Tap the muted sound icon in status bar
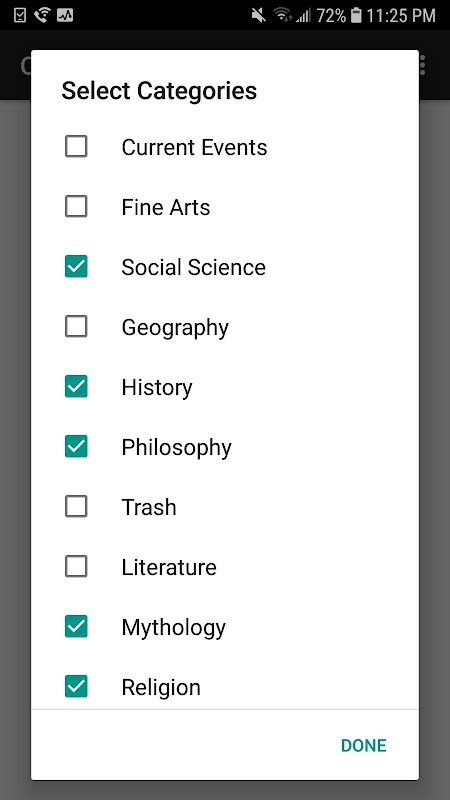This screenshot has height=800, width=450. tap(259, 15)
